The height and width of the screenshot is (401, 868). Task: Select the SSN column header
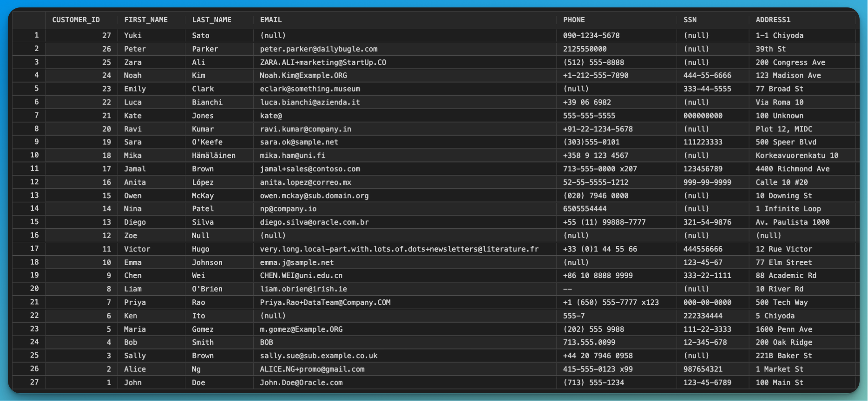[690, 20]
